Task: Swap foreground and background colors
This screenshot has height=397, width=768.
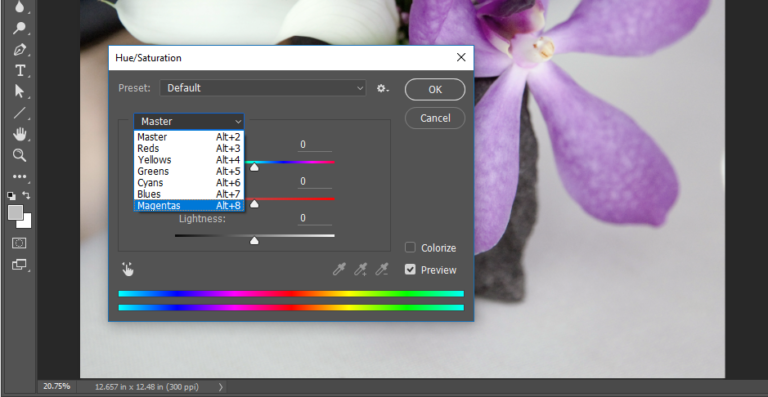Action: click(26, 195)
